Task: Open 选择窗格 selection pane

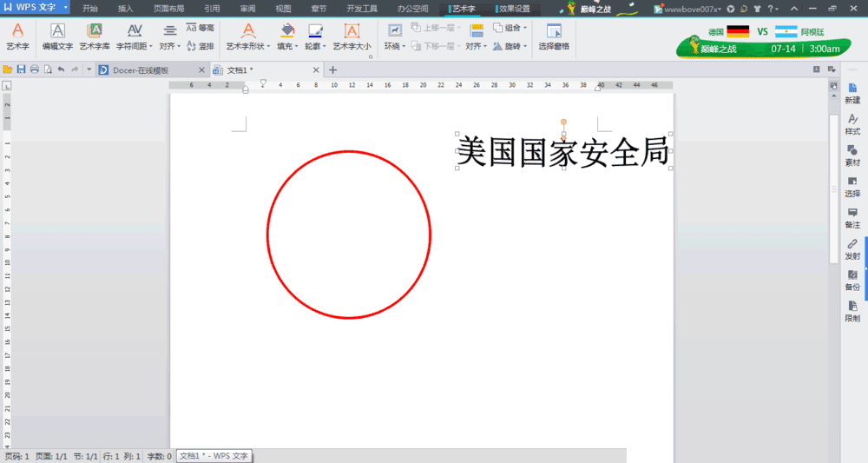Action: [554, 37]
